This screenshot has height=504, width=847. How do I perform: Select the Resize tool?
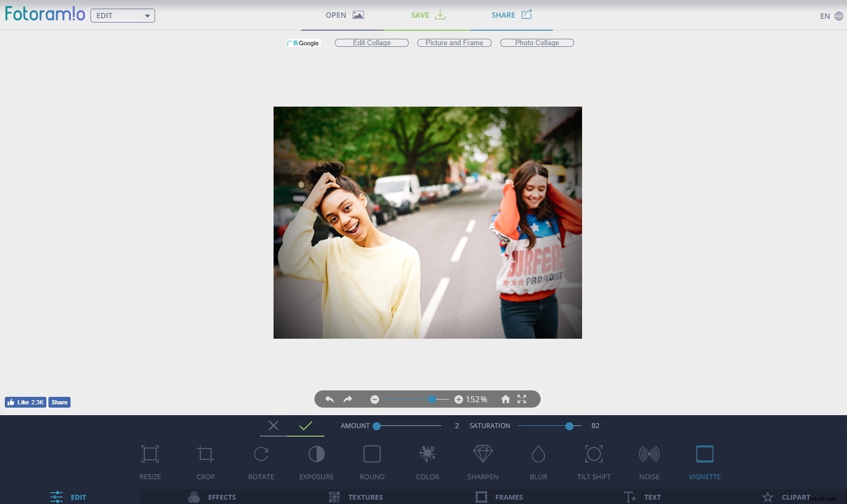150,461
